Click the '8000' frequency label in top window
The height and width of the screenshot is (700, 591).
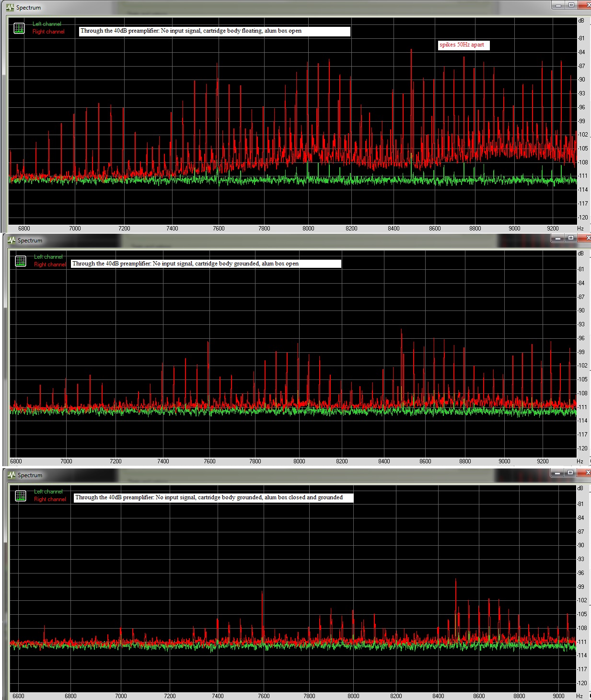coord(308,229)
